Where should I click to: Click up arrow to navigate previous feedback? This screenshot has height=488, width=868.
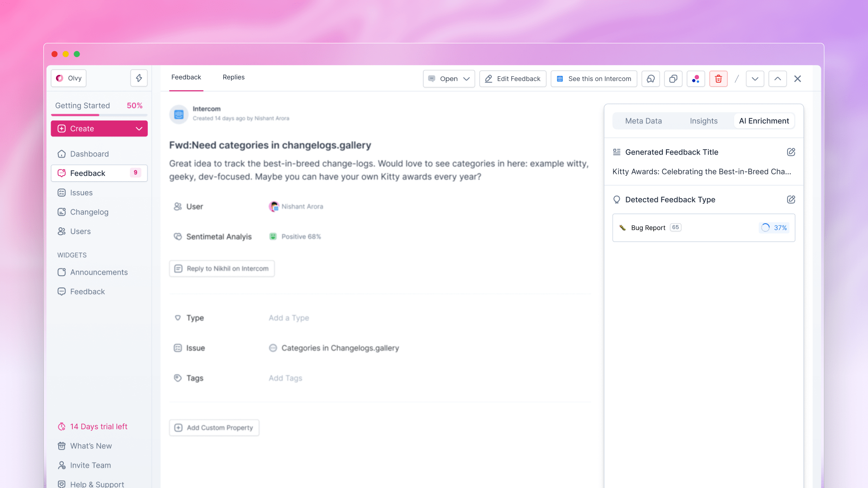(x=778, y=78)
